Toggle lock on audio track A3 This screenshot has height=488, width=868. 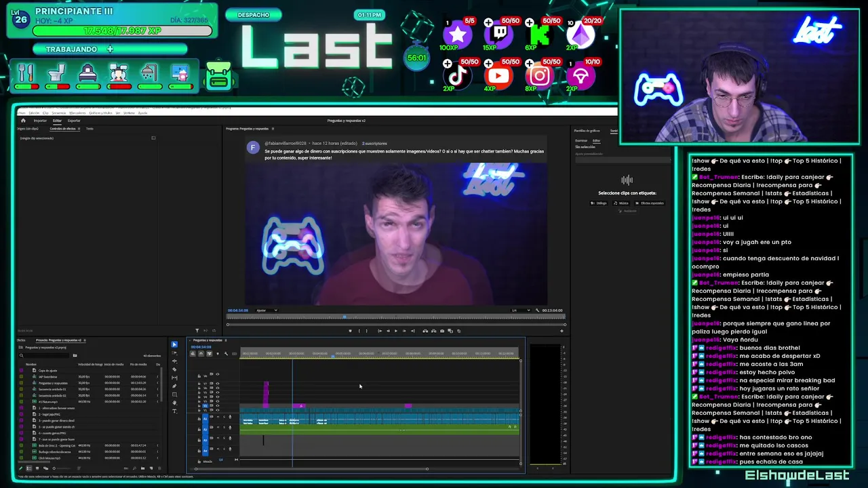[x=199, y=440]
